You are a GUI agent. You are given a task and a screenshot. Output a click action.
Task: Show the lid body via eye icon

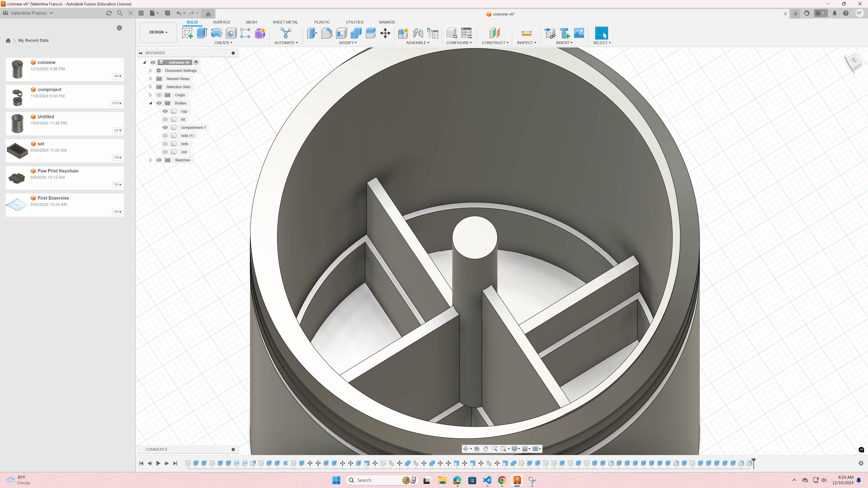tap(165, 119)
